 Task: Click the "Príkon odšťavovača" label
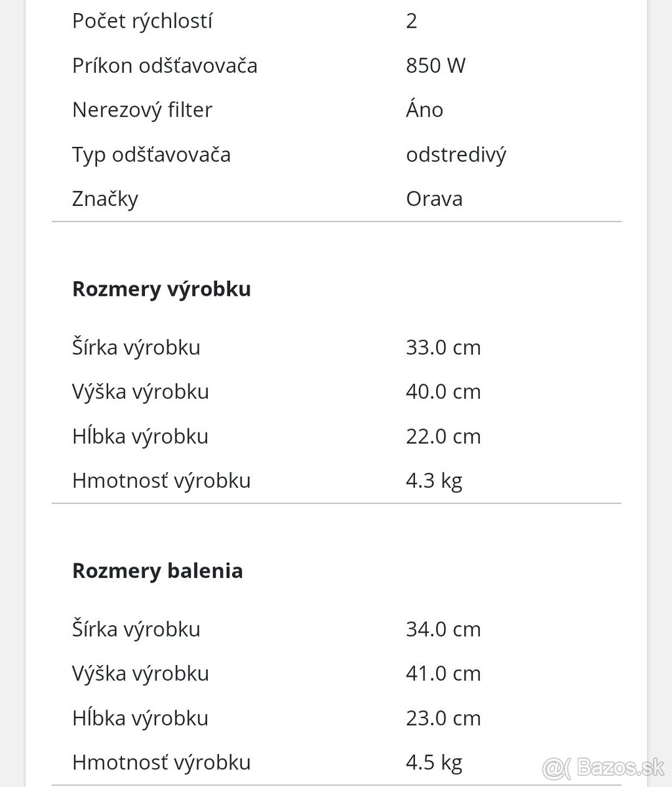[x=165, y=66]
